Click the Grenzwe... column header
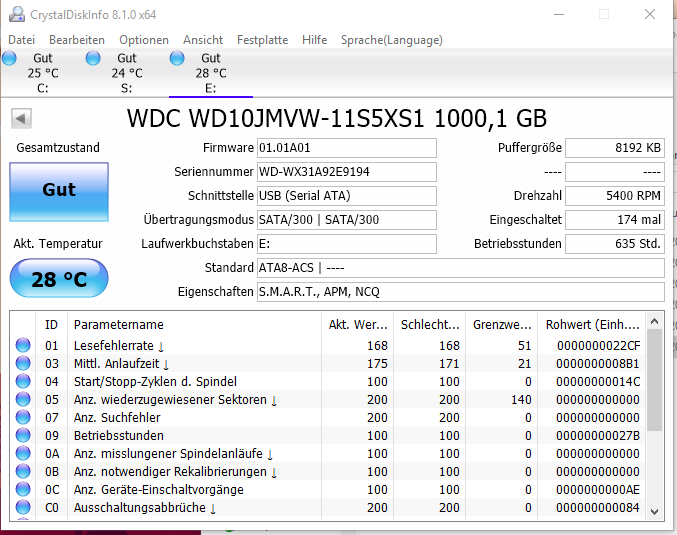The height and width of the screenshot is (535, 677). tap(502, 325)
